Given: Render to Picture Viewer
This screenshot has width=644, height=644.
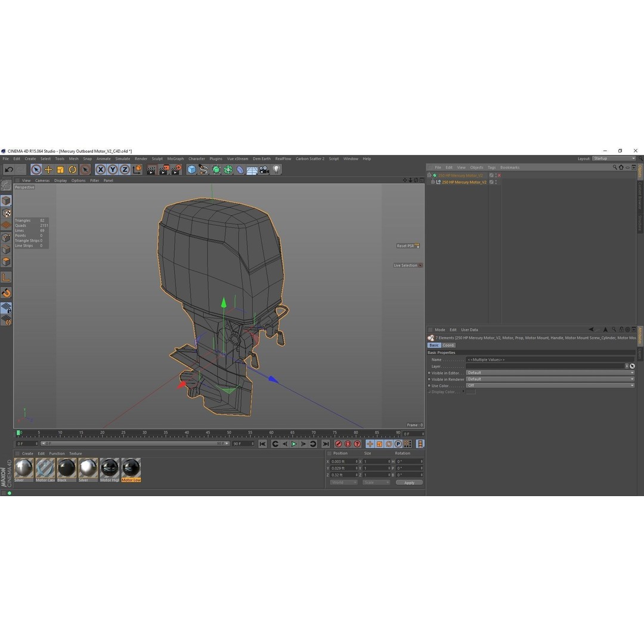Looking at the screenshot, I should pyautogui.click(x=164, y=169).
